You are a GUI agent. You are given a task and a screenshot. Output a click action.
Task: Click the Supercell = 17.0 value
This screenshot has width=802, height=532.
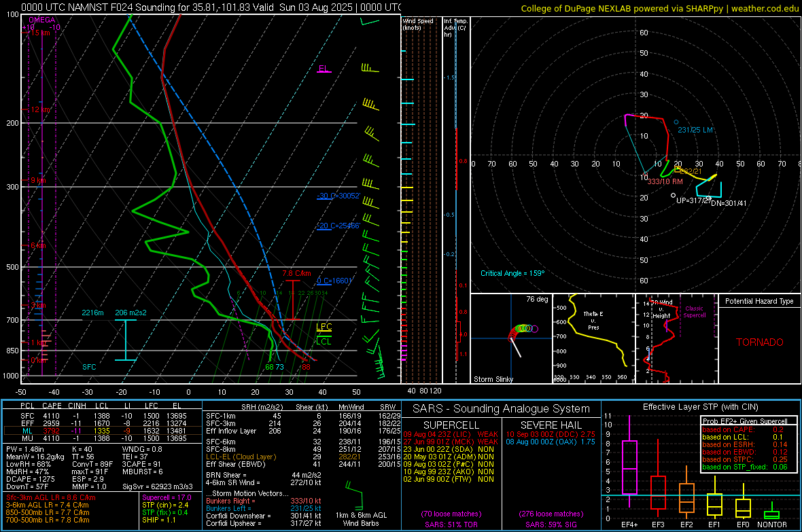point(167,497)
